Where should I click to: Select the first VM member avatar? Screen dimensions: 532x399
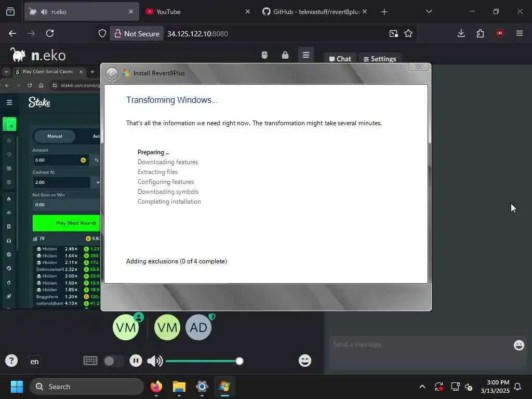[x=126, y=327]
